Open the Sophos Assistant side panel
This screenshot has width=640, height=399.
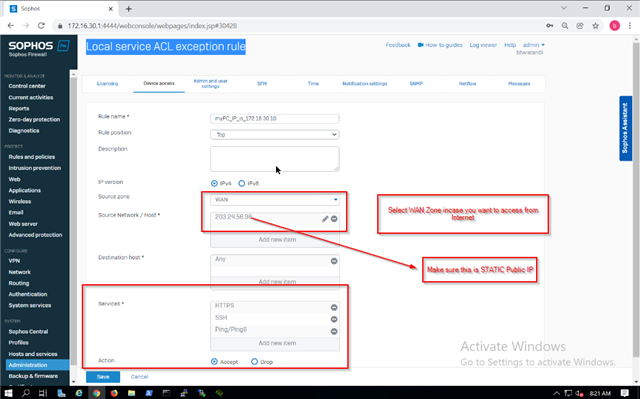pos(625,128)
